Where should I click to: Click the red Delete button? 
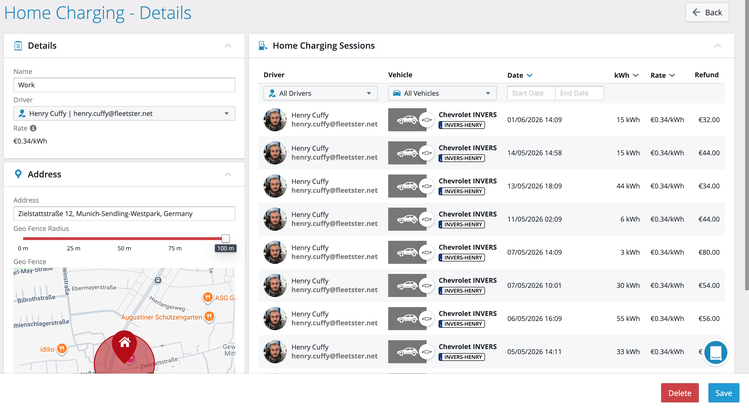point(679,393)
